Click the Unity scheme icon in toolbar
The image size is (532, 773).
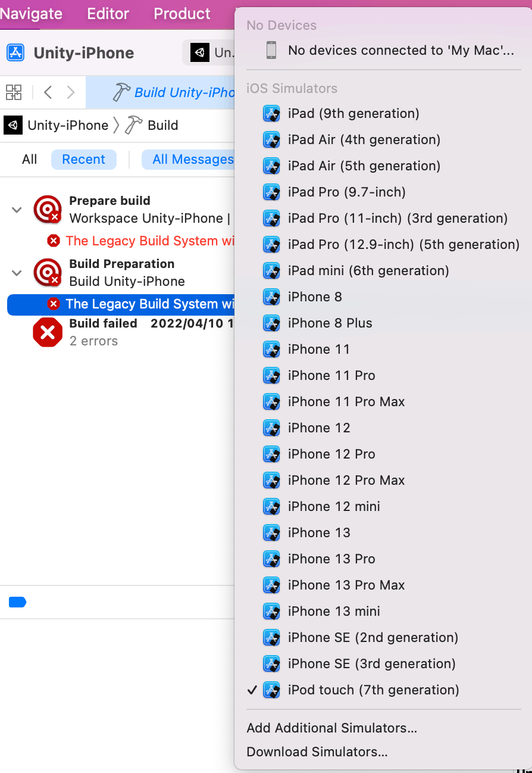[x=200, y=52]
